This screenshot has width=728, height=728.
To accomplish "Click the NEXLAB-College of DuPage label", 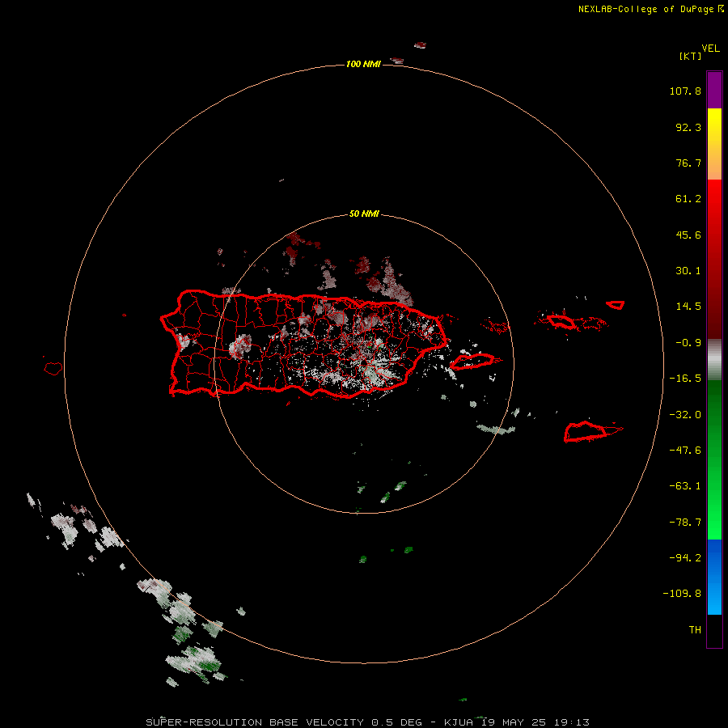I will pos(650,9).
